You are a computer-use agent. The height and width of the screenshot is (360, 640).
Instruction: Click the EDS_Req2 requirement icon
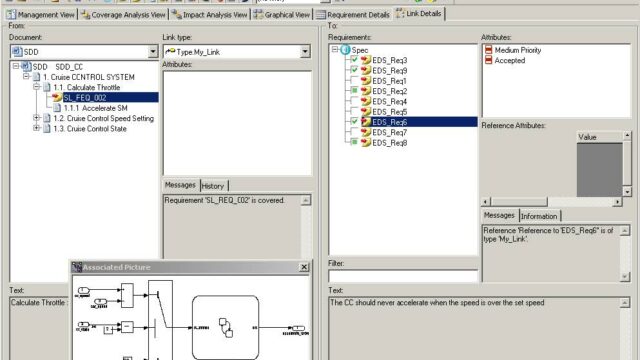tap(366, 91)
